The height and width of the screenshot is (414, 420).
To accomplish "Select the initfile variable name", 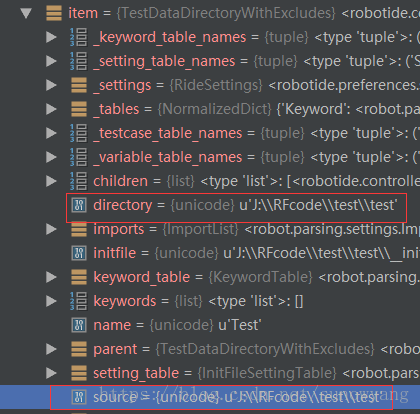I will pyautogui.click(x=115, y=253).
